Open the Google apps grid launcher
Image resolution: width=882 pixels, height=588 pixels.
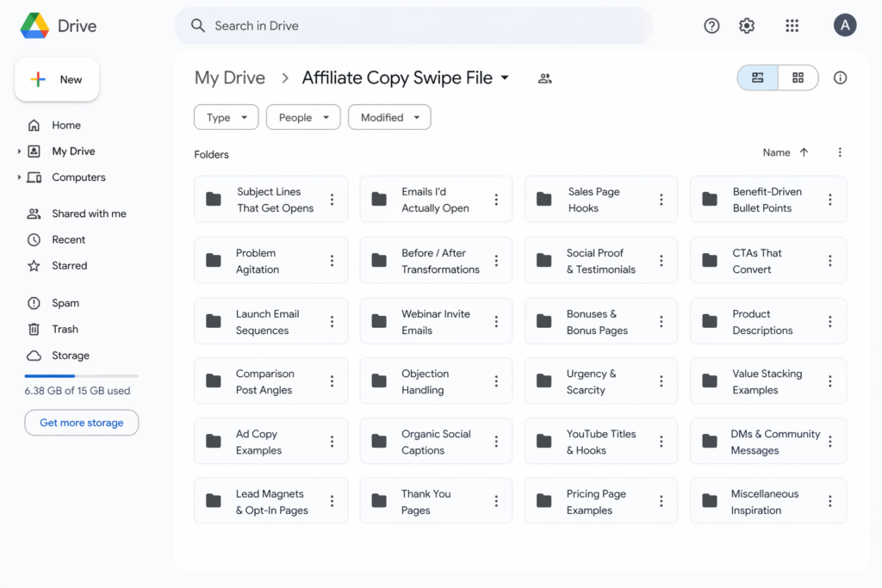792,26
